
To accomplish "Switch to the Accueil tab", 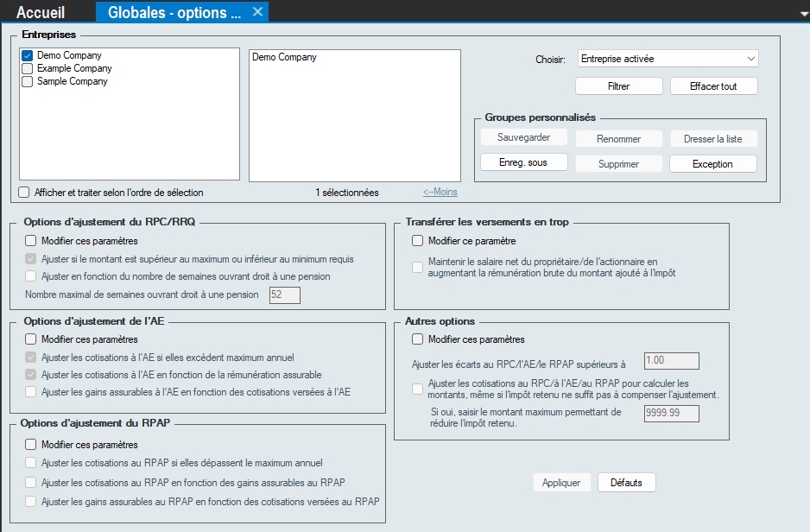I will 41,12.
